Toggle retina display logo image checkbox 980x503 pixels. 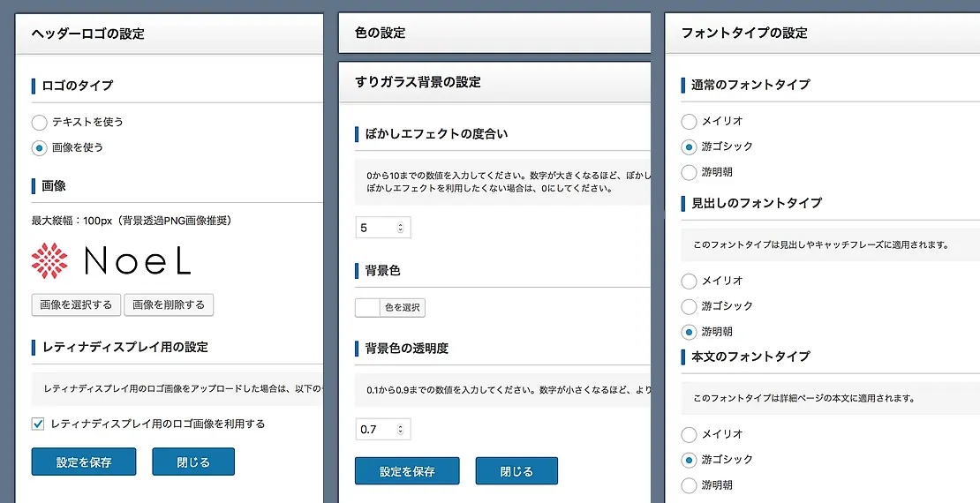38,424
